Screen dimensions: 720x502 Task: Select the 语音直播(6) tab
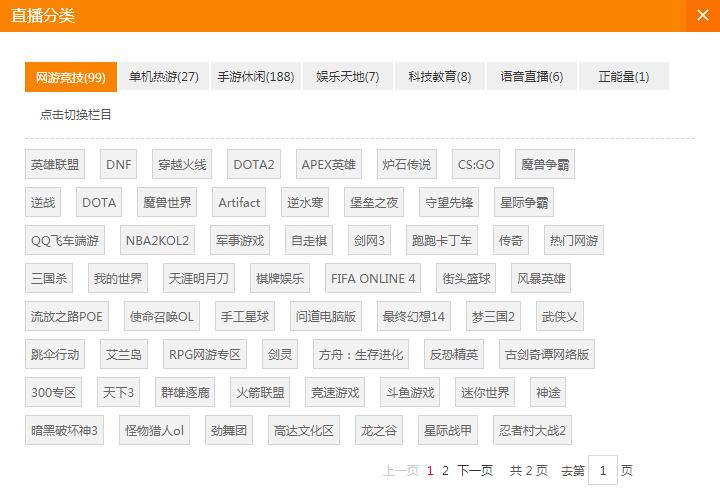(x=532, y=76)
